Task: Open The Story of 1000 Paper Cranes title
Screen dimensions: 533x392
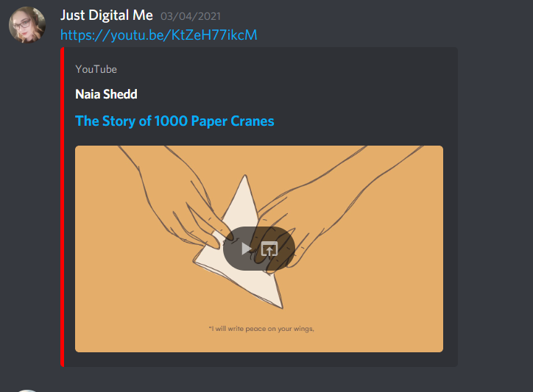Action: pyautogui.click(x=174, y=121)
